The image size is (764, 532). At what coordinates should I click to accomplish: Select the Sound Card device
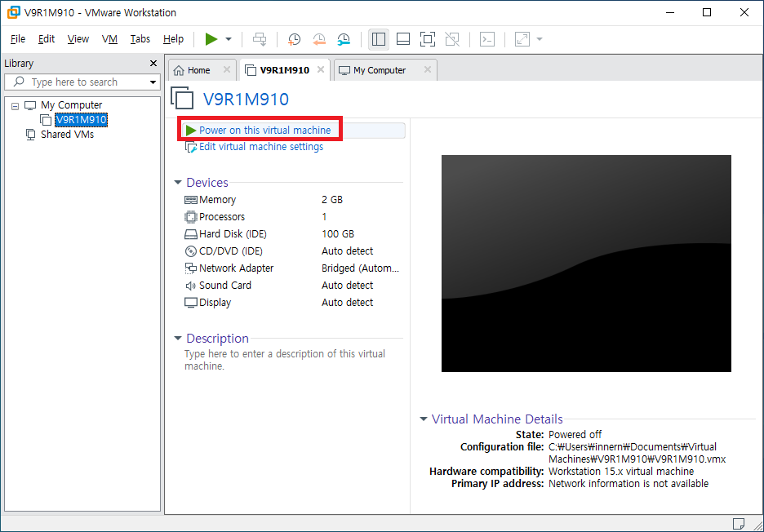click(291, 285)
